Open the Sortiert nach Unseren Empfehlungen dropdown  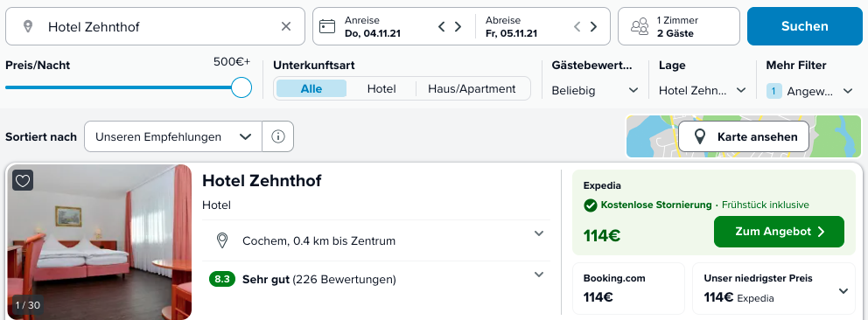[x=172, y=136]
